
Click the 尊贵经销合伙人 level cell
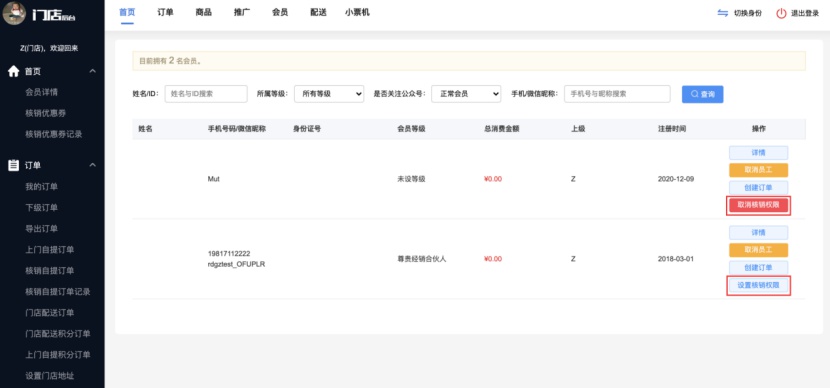click(x=421, y=259)
